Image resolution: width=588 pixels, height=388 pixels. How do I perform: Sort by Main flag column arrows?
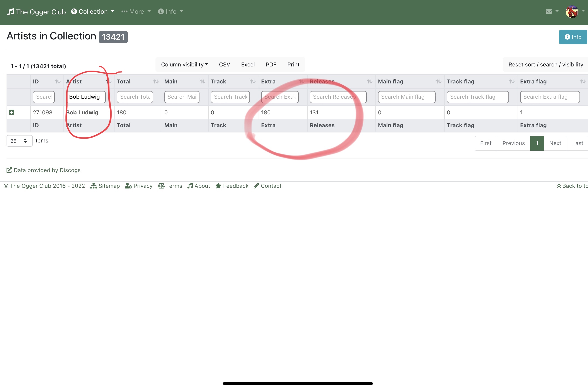click(438, 81)
